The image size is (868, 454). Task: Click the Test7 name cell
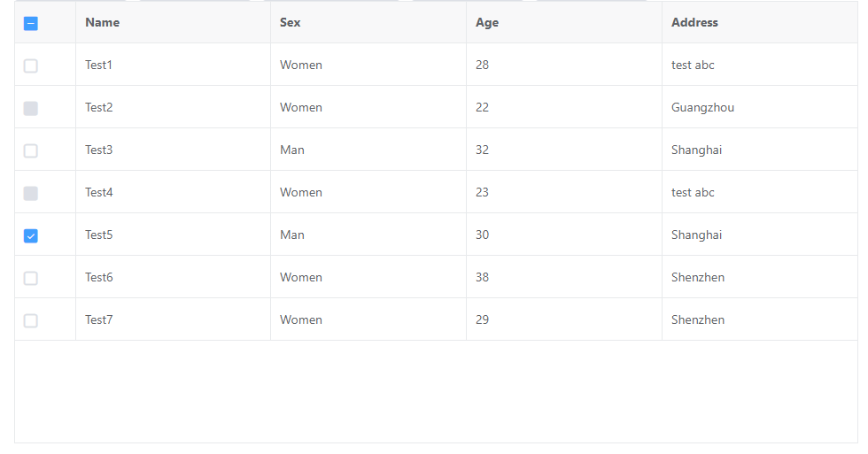(99, 320)
